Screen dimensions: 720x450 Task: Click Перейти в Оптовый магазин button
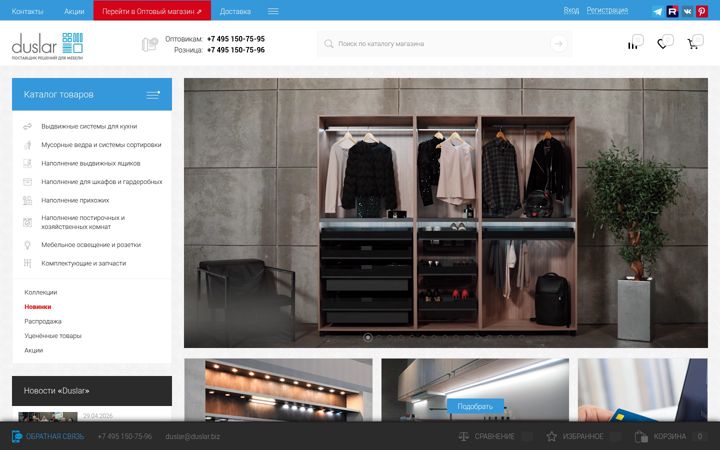tap(152, 11)
